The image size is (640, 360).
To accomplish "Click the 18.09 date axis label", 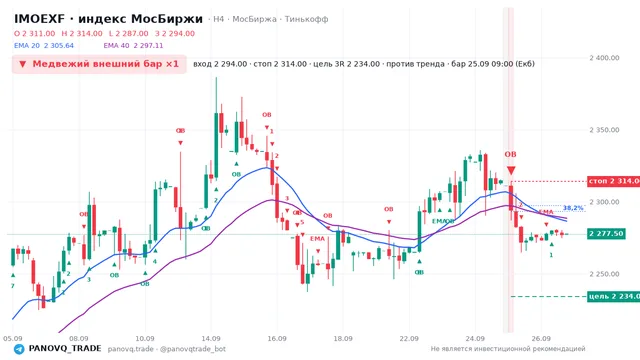I will click(343, 338).
